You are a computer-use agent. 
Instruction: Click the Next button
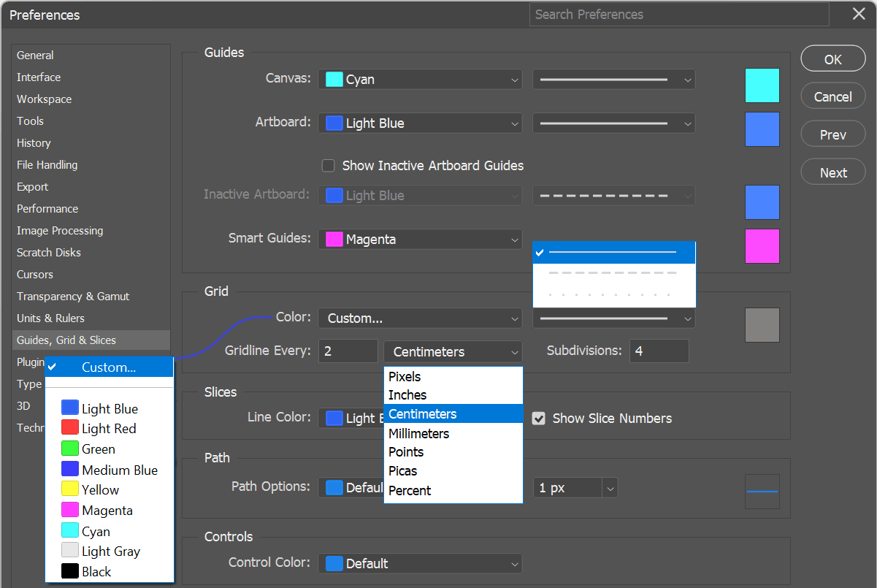tap(833, 173)
